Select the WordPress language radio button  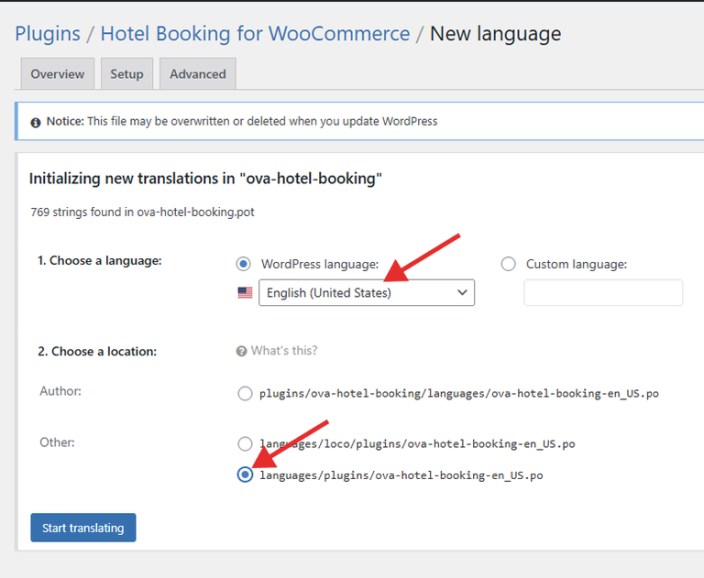point(243,264)
